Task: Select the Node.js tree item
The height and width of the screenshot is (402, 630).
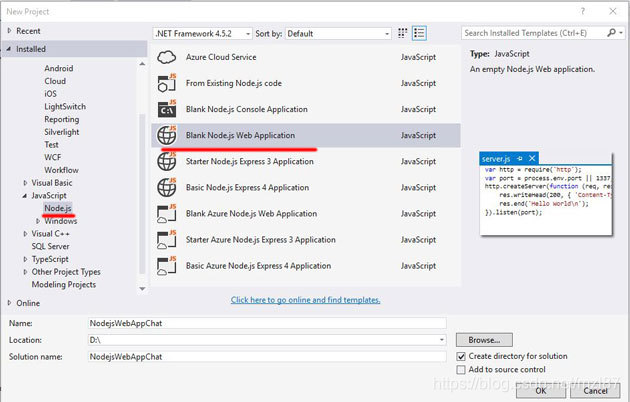Action: 58,208
